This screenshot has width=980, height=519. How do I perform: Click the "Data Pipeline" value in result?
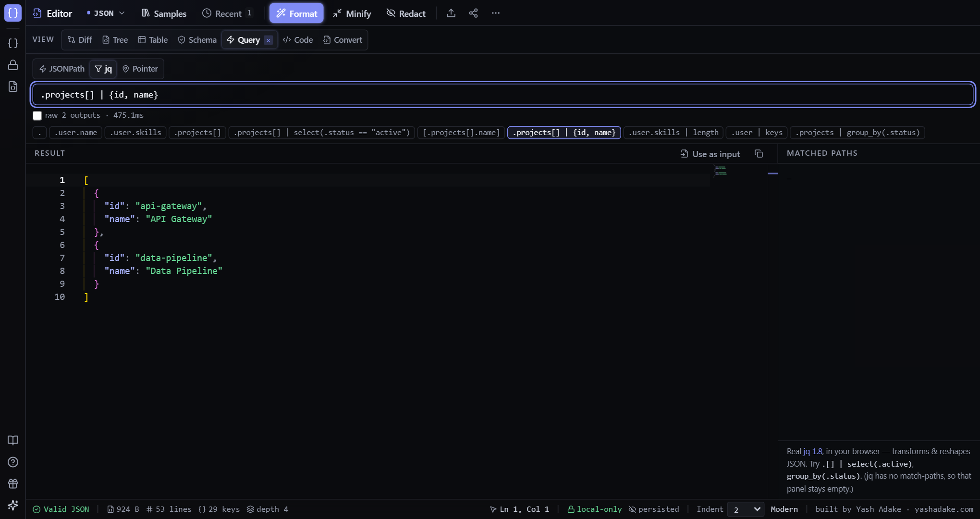point(184,271)
